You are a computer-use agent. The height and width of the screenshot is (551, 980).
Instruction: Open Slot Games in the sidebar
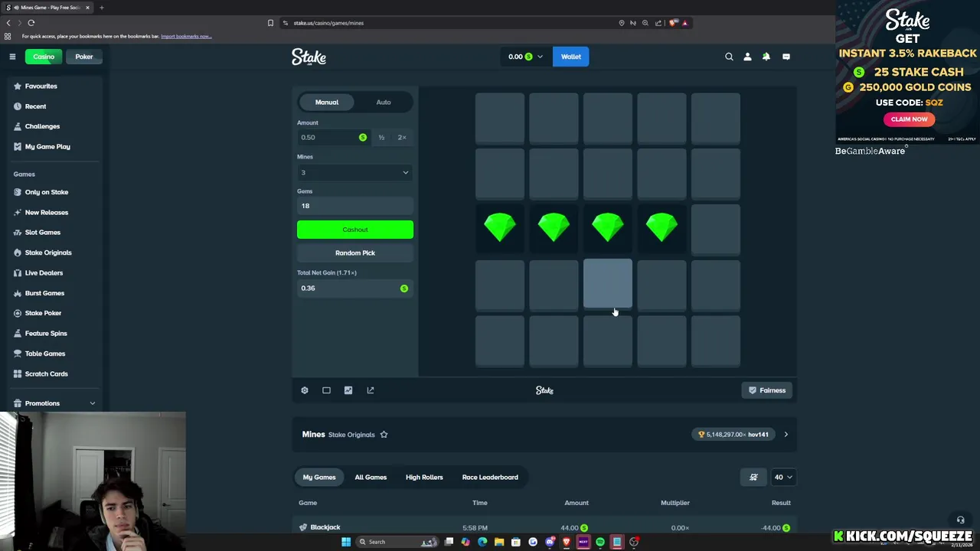[x=43, y=232]
